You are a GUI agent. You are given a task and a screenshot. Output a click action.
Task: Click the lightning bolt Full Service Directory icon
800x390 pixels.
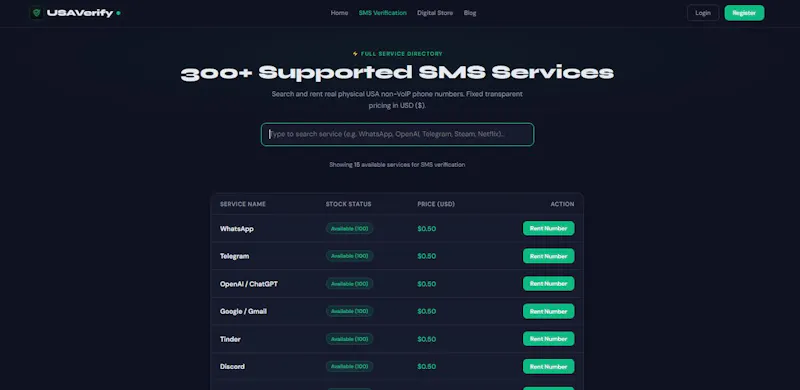355,54
